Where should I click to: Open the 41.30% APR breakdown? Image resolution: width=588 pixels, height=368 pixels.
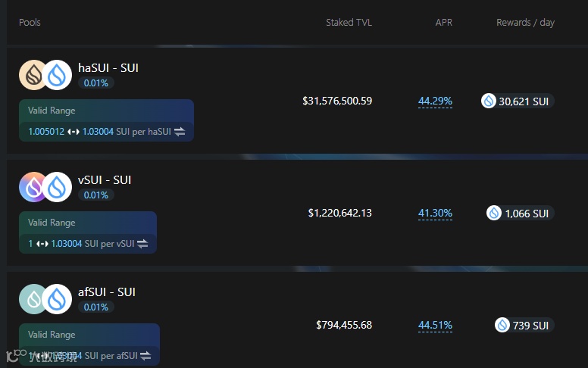pos(435,214)
